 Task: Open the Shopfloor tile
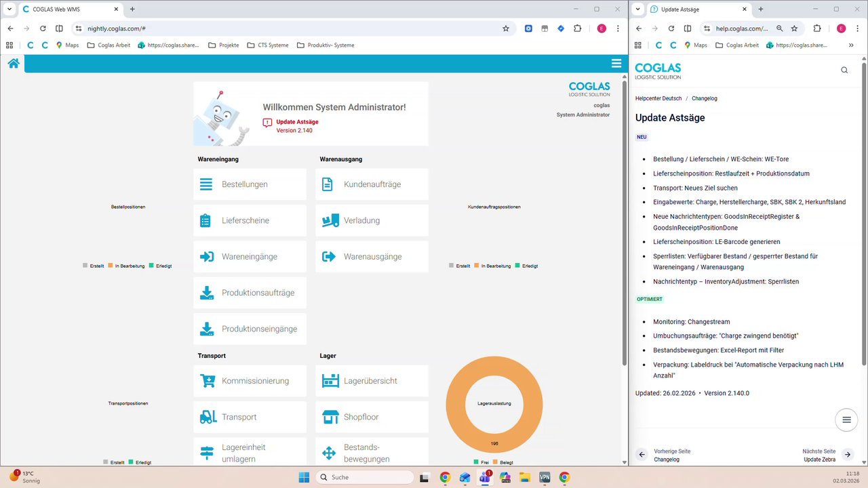pos(372,417)
